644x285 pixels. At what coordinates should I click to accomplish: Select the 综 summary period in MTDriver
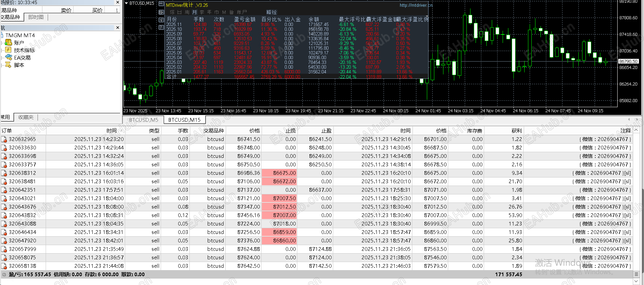click(172, 12)
